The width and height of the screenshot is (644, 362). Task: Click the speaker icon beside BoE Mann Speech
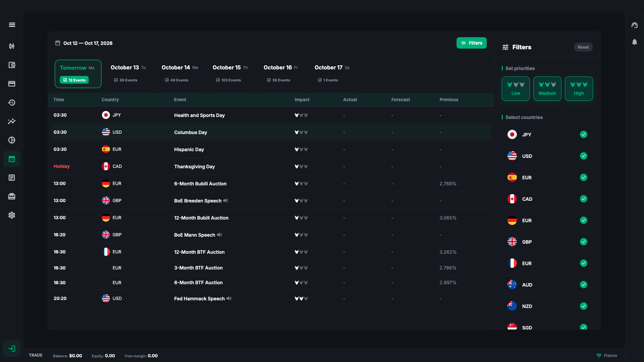[219, 235]
